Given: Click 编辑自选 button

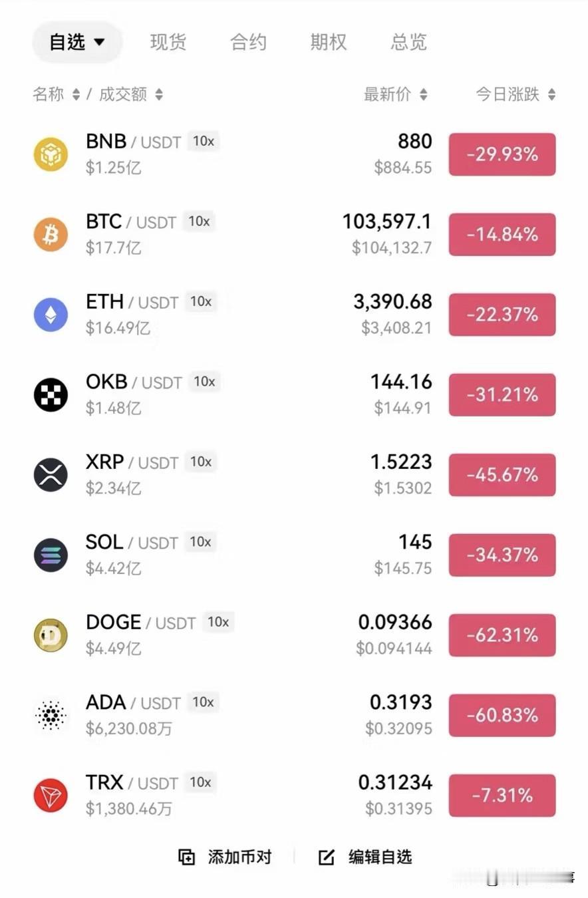Looking at the screenshot, I should click(x=365, y=857).
